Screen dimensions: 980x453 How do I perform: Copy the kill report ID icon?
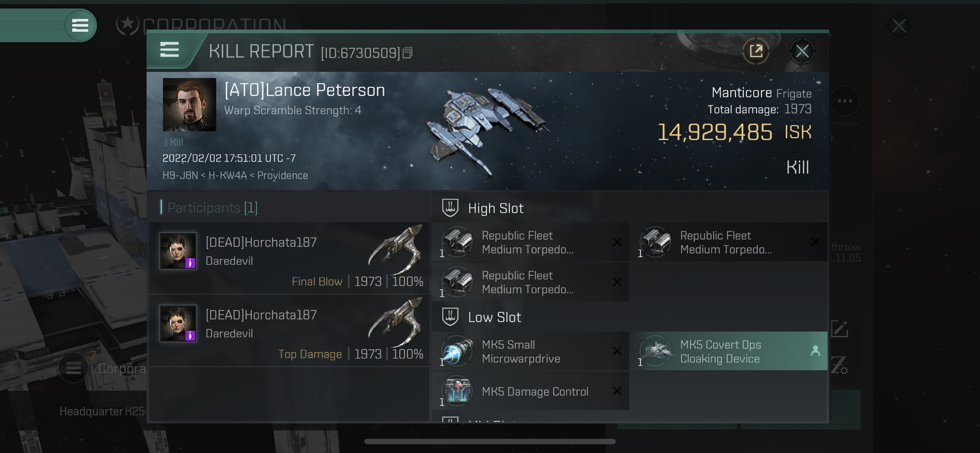coord(408,53)
